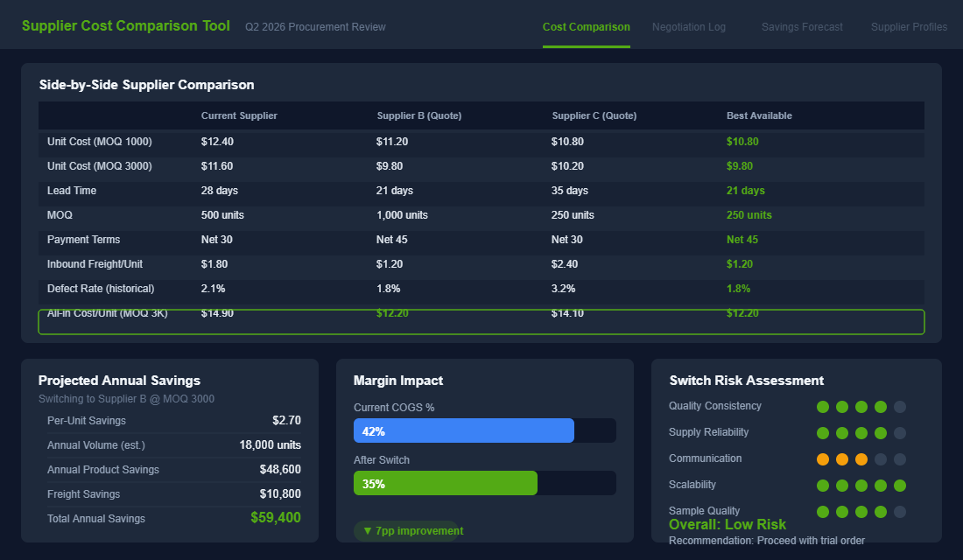Toggle the fifth Supply Reliability dot on

click(x=900, y=432)
